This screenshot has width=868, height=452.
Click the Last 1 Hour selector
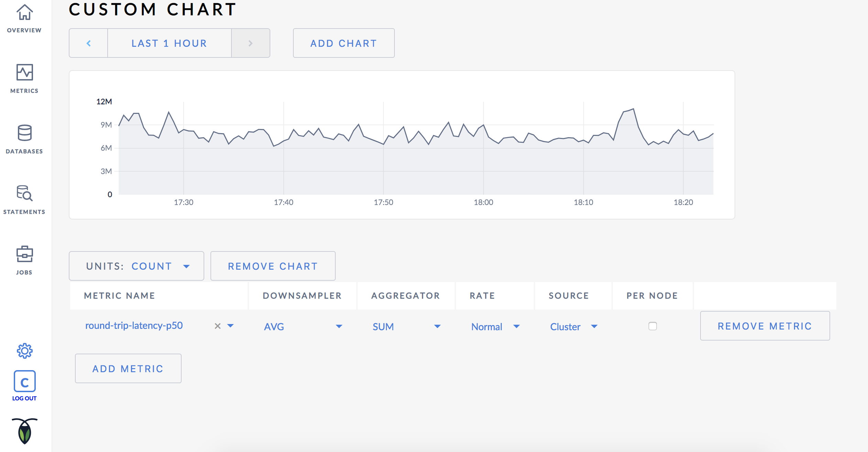tap(169, 43)
